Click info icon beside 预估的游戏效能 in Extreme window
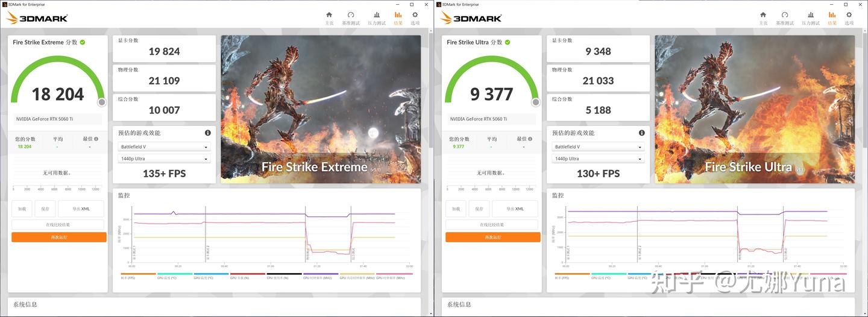The height and width of the screenshot is (317, 868). (x=208, y=133)
